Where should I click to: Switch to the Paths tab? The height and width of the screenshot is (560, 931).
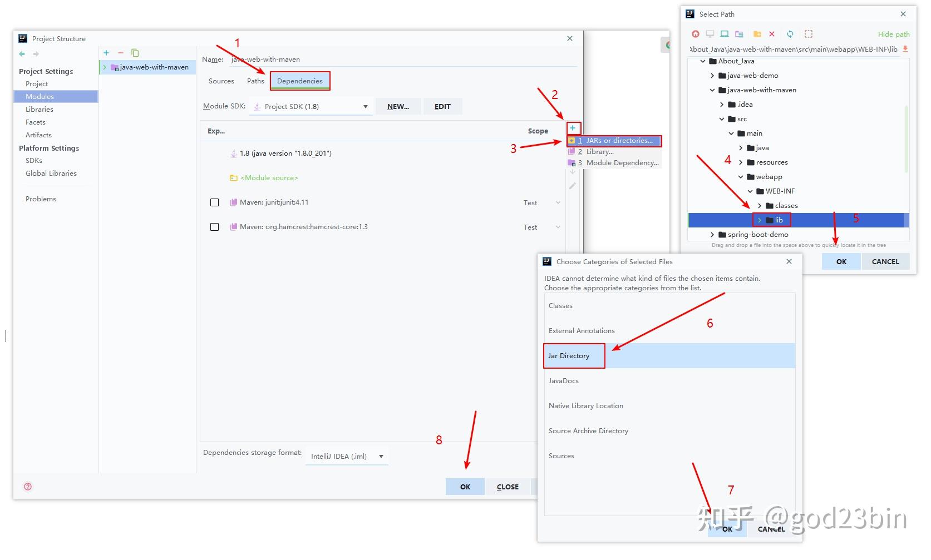click(x=255, y=81)
